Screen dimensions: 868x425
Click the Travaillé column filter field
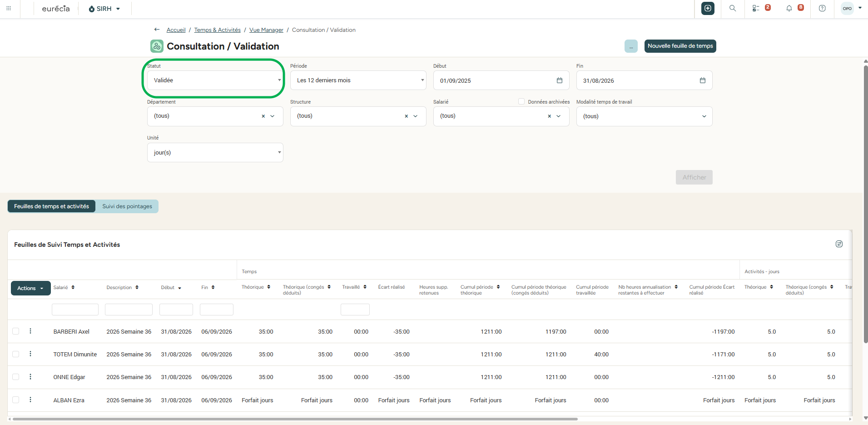click(355, 310)
